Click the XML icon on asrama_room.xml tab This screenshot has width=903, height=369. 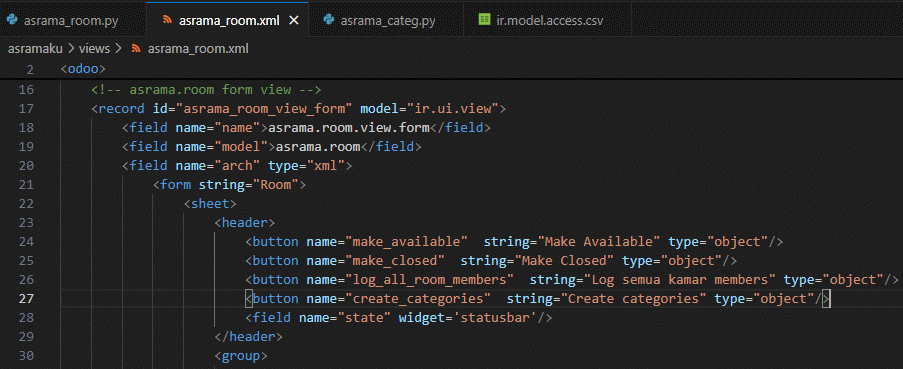[168, 21]
